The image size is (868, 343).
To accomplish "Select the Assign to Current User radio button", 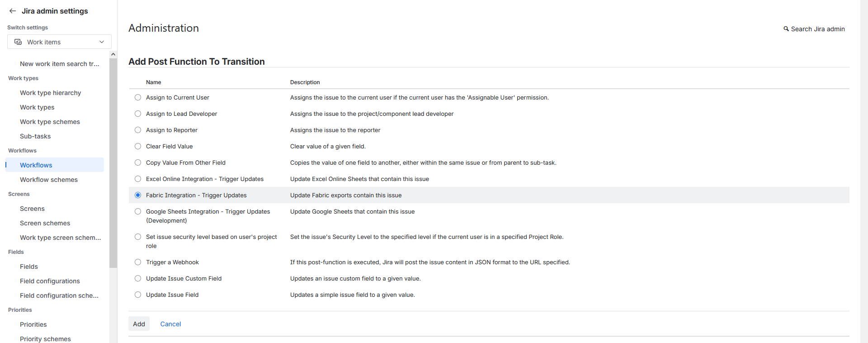I will pos(138,97).
